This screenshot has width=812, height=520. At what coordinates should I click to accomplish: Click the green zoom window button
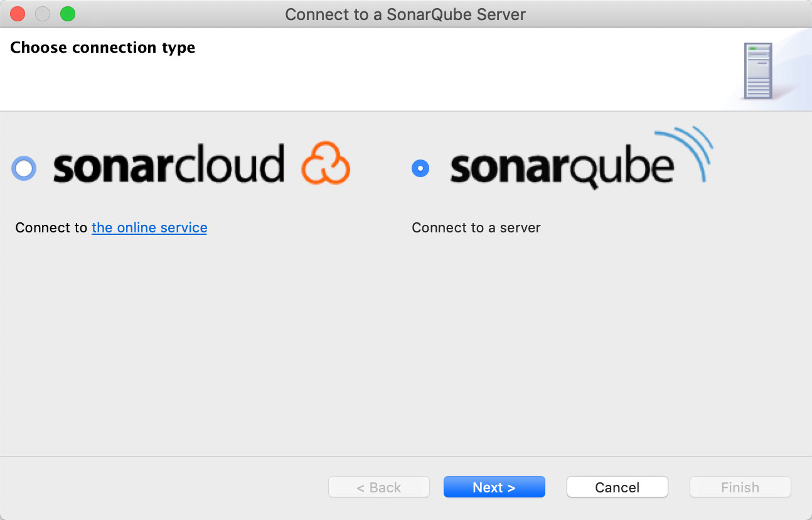(x=67, y=14)
